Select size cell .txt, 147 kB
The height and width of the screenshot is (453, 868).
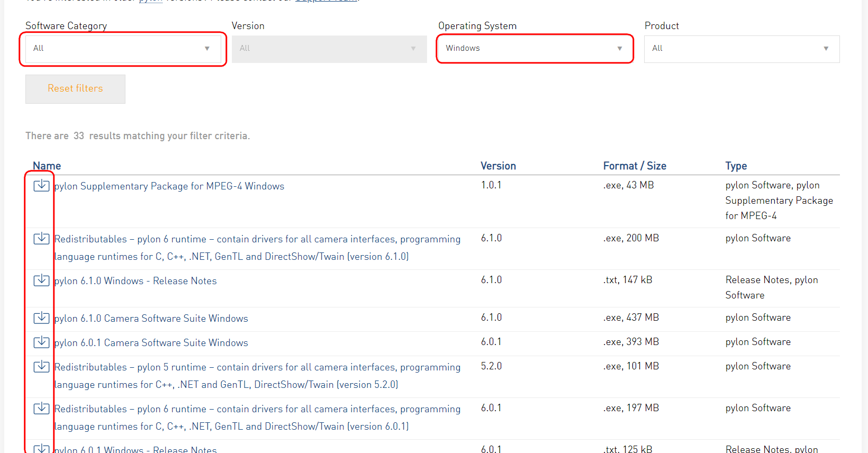(628, 280)
